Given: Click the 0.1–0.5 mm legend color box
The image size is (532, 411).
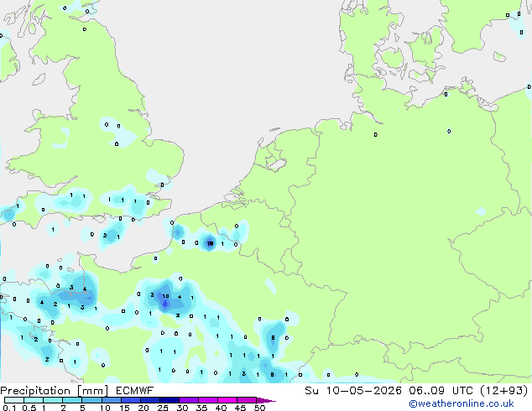Looking at the screenshot, I should coord(14,400).
